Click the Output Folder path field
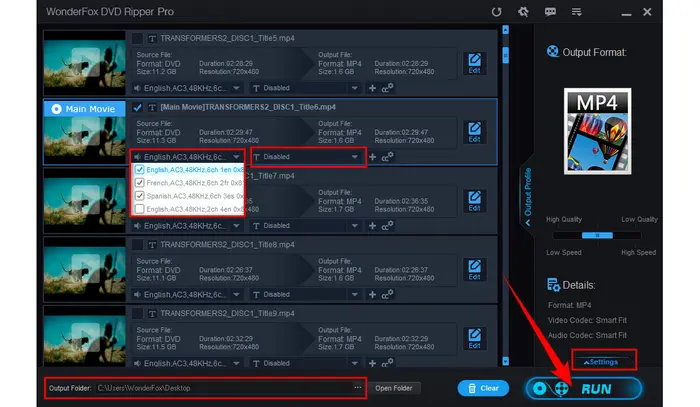The height and width of the screenshot is (407, 700). 225,388
